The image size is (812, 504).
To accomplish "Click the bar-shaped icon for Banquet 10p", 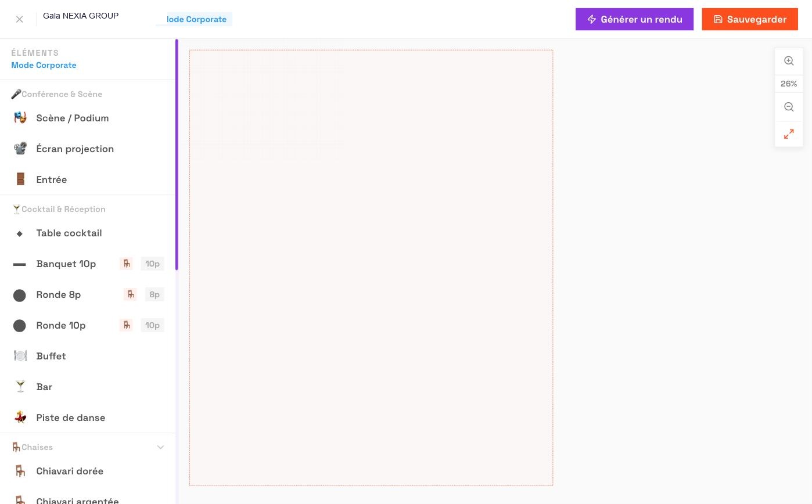I will tap(20, 264).
